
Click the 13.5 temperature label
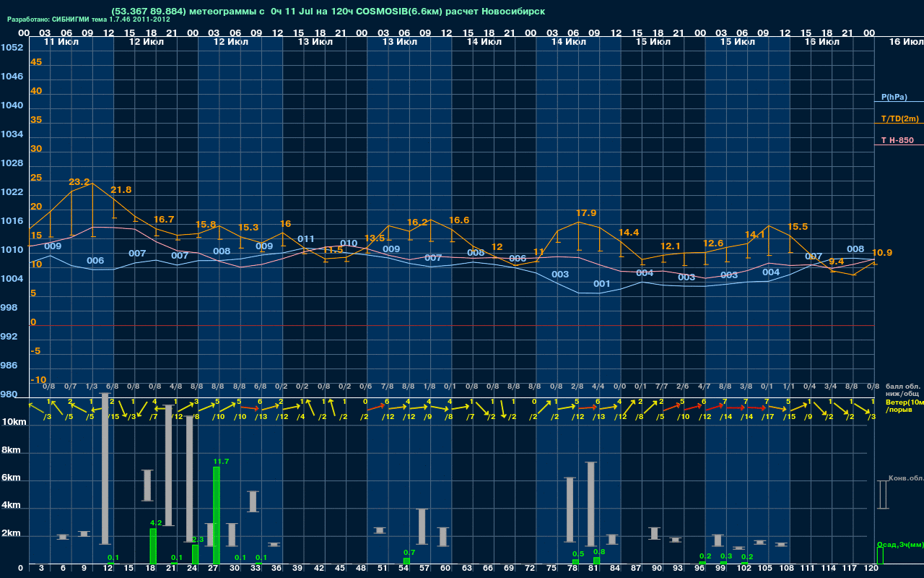click(x=375, y=238)
